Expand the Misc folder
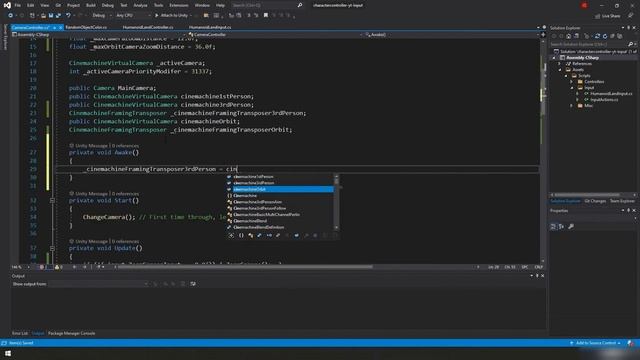Screen dimensions: 640x360 (x=572, y=106)
